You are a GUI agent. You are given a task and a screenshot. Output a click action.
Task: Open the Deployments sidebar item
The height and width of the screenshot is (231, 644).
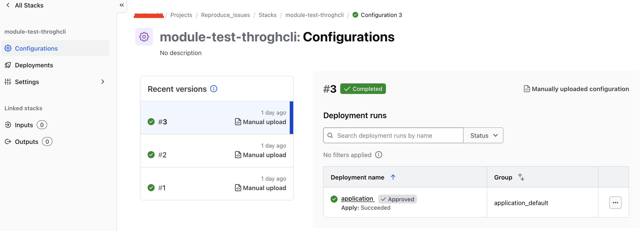point(34,65)
